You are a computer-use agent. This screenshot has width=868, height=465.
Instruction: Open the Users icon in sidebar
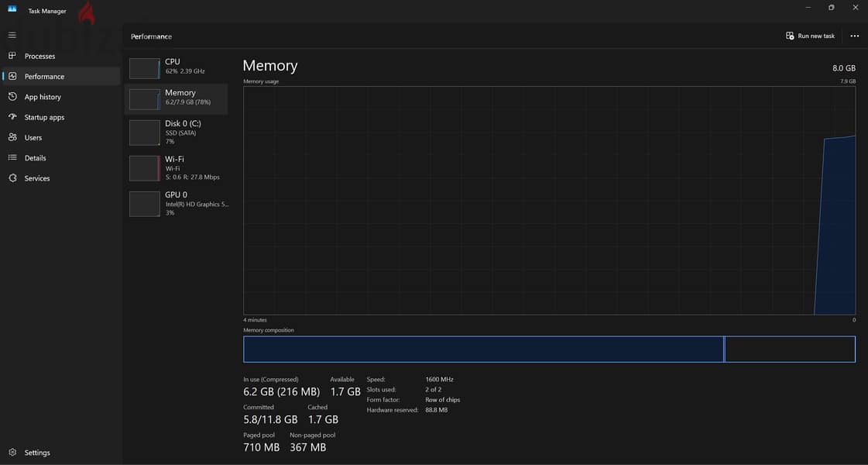pos(12,137)
